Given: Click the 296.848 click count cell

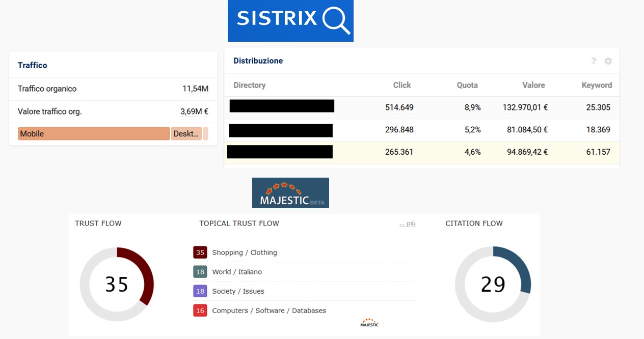Looking at the screenshot, I should (399, 130).
